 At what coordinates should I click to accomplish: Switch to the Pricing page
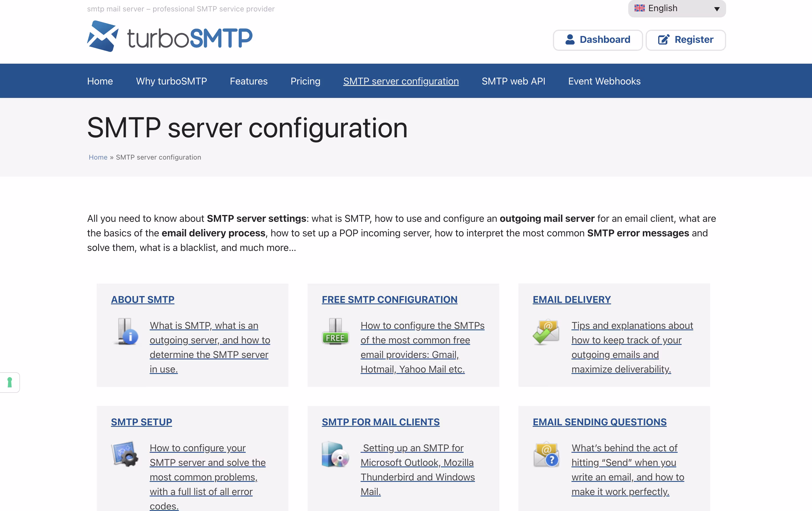[x=305, y=81]
